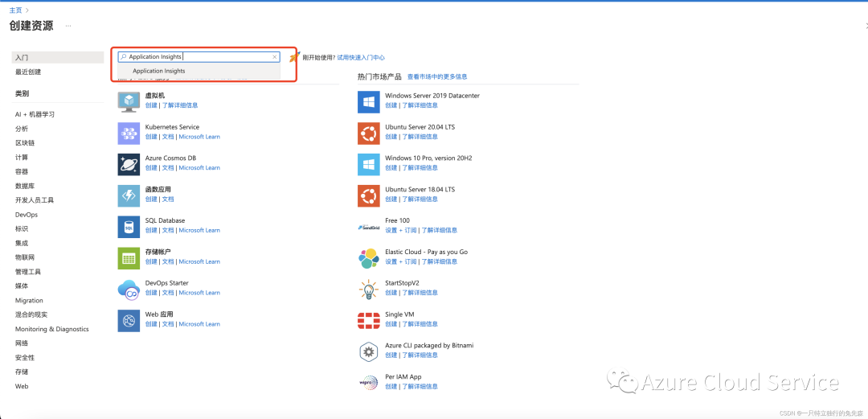Open 容器 category
868x419 pixels.
point(22,172)
